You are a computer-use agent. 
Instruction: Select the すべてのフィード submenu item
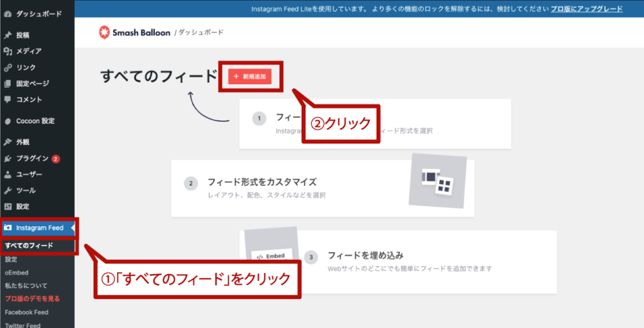click(29, 246)
